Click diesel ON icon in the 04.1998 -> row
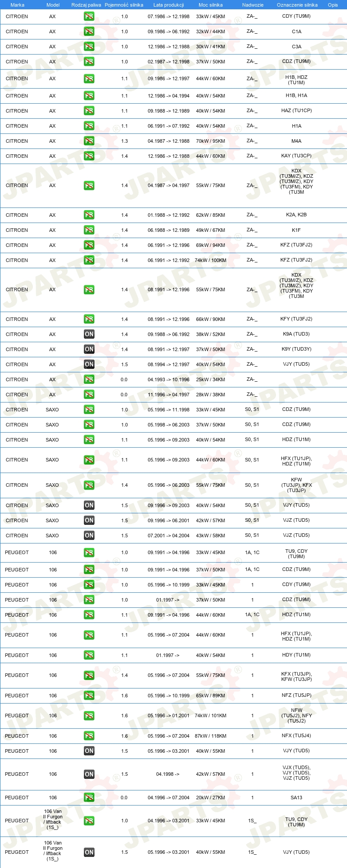 tap(89, 774)
